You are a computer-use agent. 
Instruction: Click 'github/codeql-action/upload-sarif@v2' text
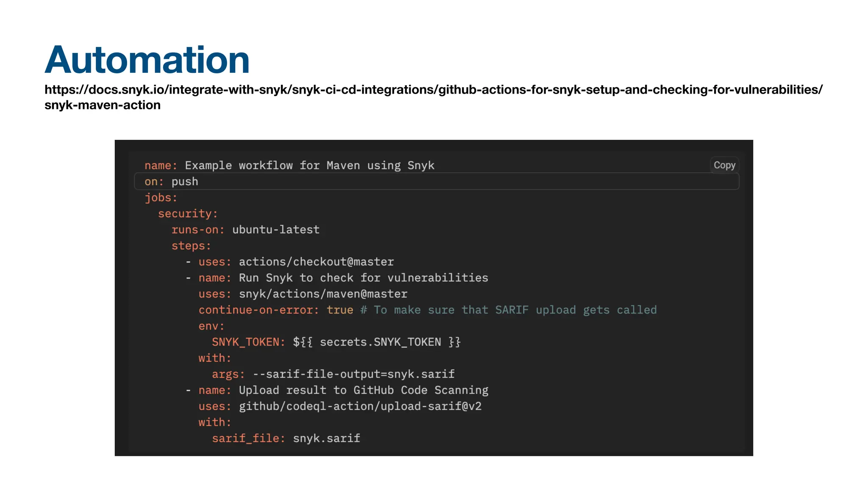click(360, 407)
